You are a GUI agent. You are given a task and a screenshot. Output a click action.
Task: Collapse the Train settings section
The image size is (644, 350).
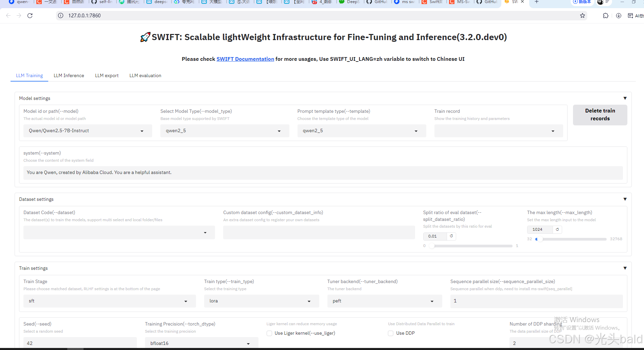coord(625,268)
